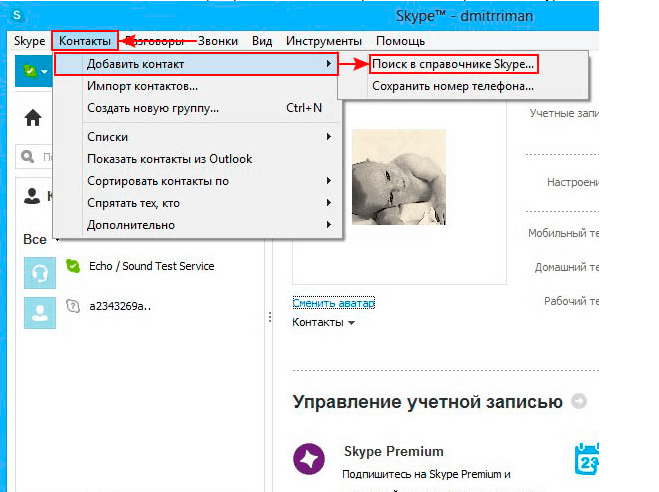Click Управление учетной записью arrow icon
The width and height of the screenshot is (659, 492).
click(579, 401)
